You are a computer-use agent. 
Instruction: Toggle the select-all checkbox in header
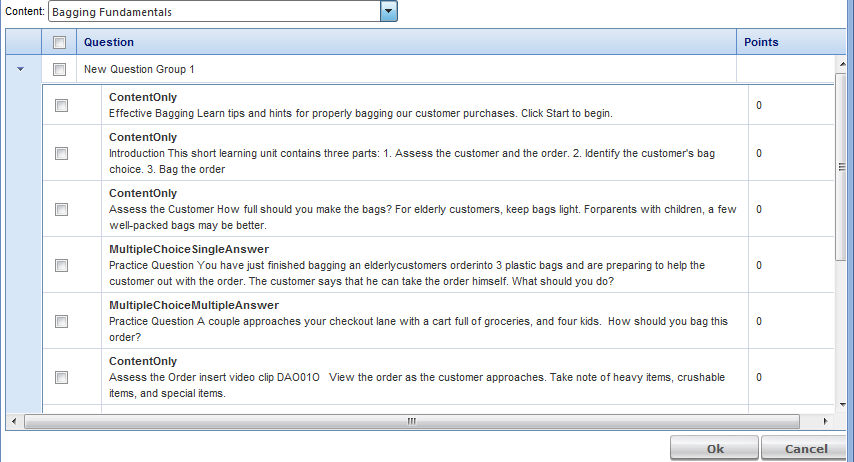pos(59,42)
